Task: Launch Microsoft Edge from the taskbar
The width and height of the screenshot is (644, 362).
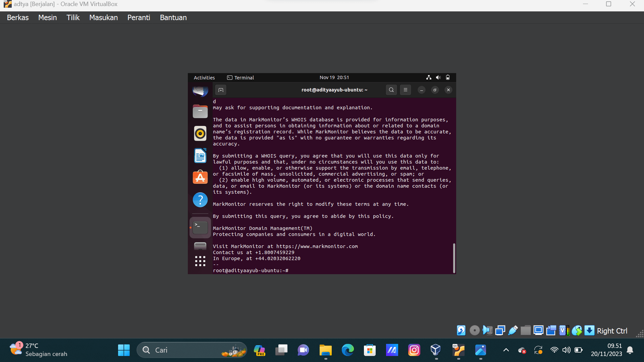Action: (x=347, y=350)
